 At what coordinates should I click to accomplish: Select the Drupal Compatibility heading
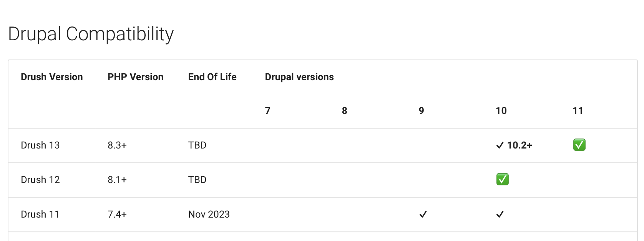[x=91, y=34]
